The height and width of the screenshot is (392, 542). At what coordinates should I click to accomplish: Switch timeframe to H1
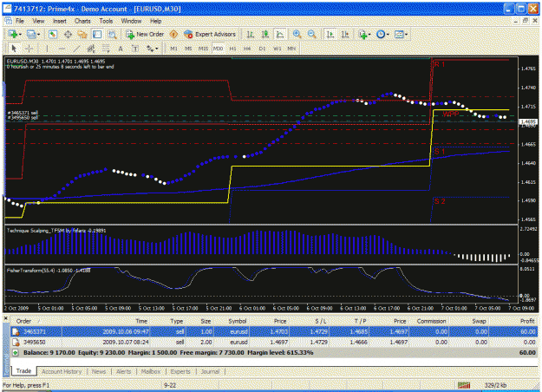232,49
